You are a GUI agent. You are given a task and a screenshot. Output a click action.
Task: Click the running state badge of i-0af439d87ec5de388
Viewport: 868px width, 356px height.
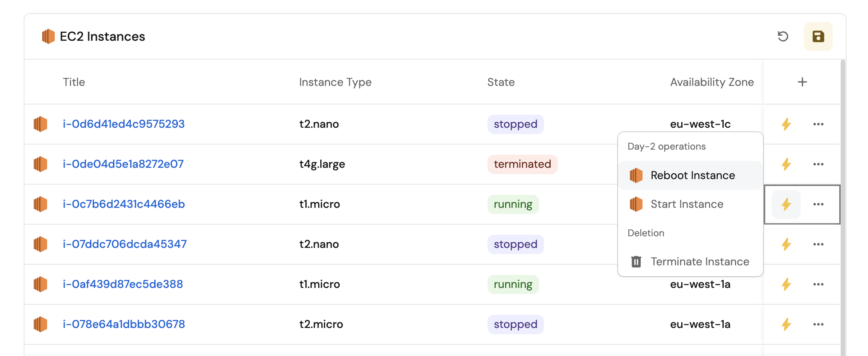coord(513,284)
